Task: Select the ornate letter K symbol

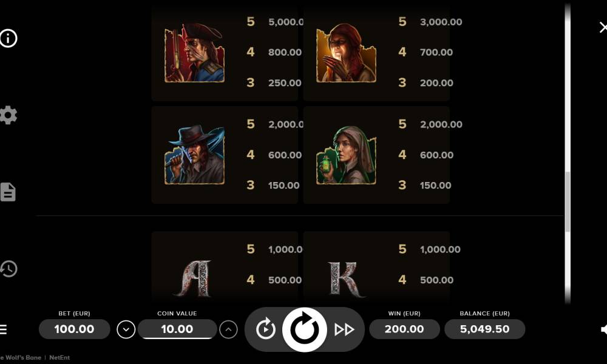Action: point(346,279)
